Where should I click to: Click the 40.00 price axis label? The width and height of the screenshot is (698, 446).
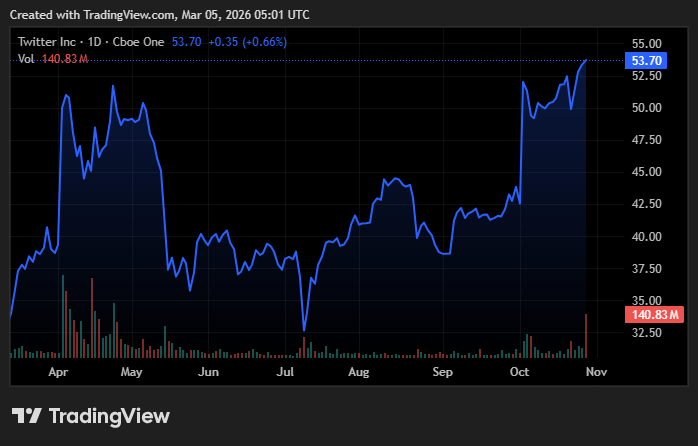point(647,237)
